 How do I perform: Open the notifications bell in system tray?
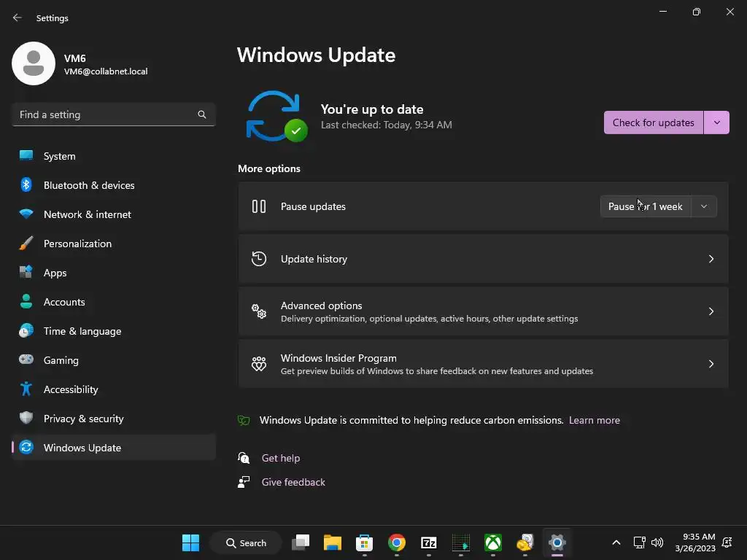pyautogui.click(x=727, y=542)
